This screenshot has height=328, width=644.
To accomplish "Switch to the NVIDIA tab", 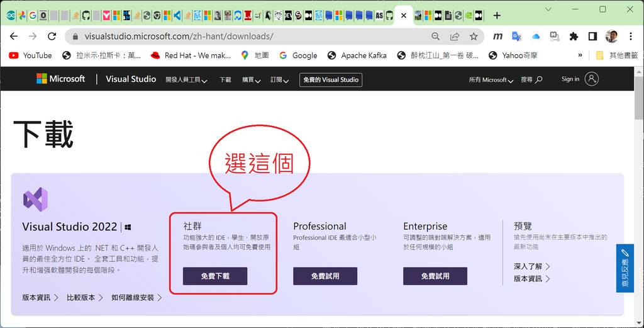I will pos(468,16).
